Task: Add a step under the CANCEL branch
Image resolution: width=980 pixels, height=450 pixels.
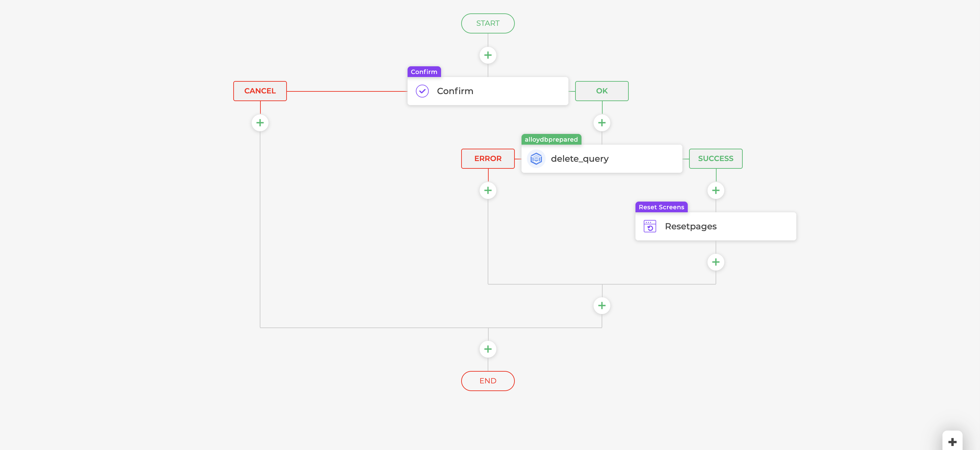Action: (260, 123)
